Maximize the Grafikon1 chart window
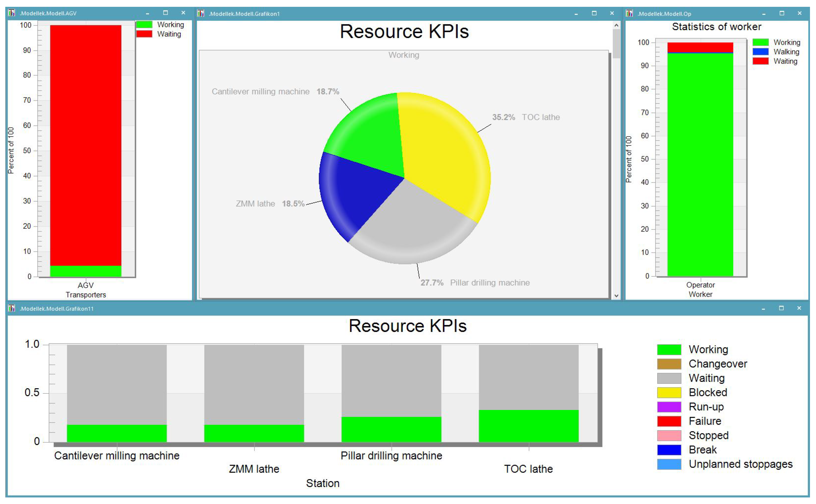The image size is (816, 504). (594, 13)
